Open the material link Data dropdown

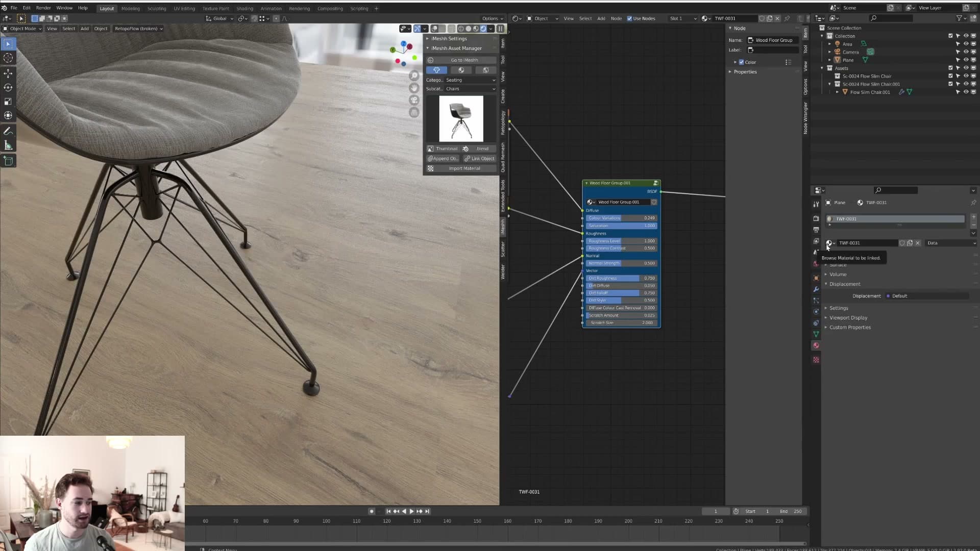tap(951, 243)
